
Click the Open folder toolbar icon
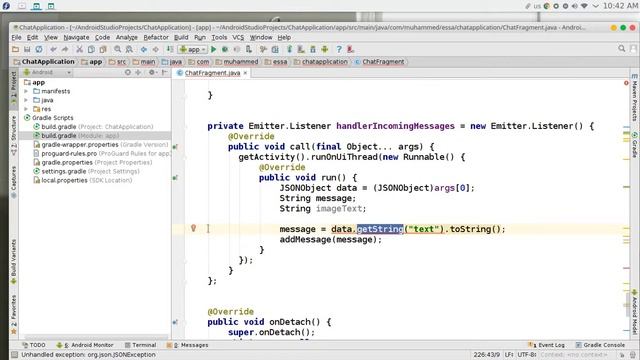click(16, 49)
